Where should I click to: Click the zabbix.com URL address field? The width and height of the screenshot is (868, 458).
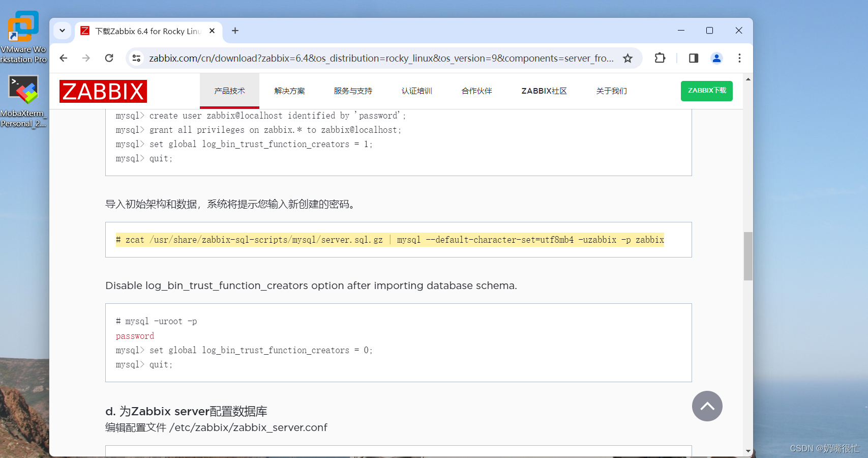coord(381,58)
